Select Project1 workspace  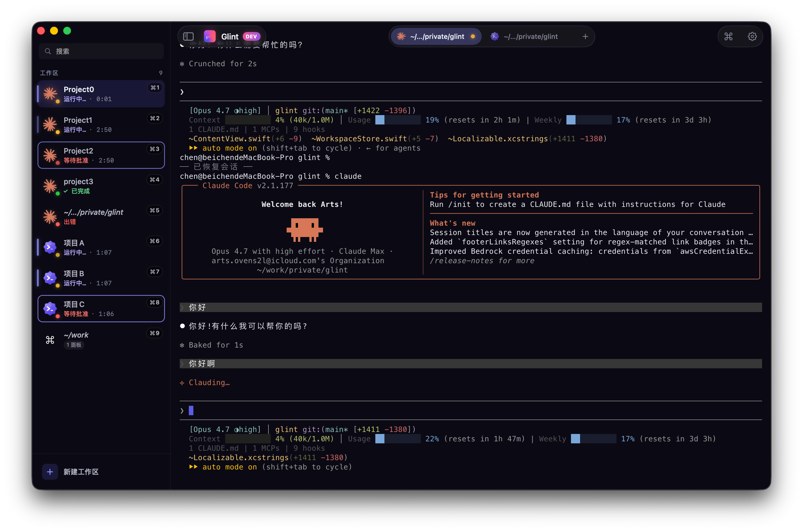click(101, 124)
